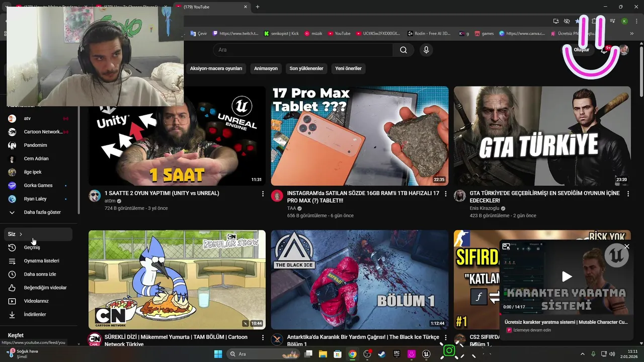This screenshot has width=644, height=362.
Task: Open Epic Games Launcher from taskbar
Action: point(396,354)
